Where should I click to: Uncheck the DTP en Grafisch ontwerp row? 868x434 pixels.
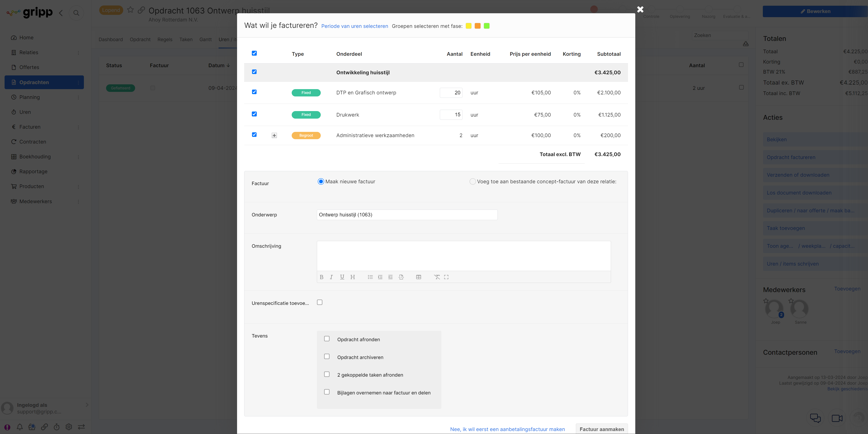tap(254, 92)
